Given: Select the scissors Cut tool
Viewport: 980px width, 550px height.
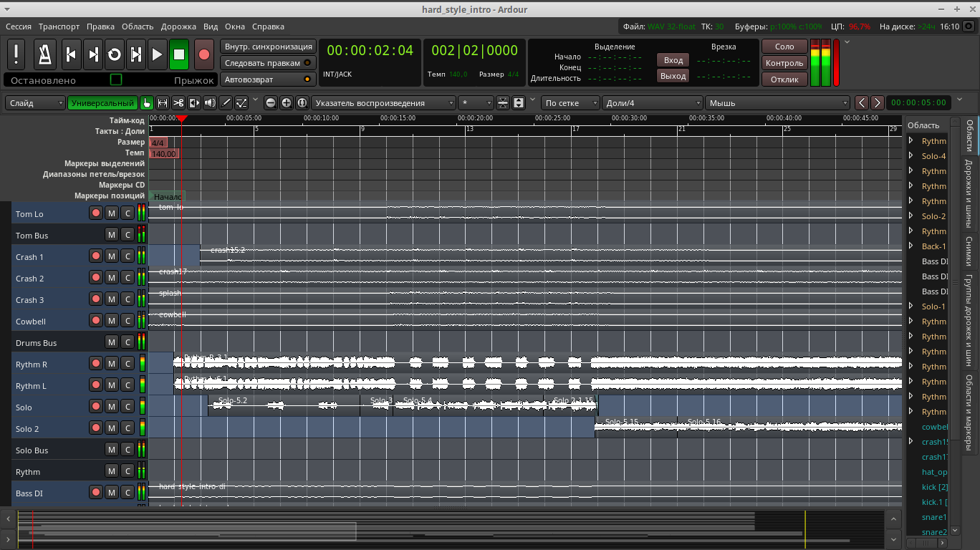Looking at the screenshot, I should coord(178,103).
